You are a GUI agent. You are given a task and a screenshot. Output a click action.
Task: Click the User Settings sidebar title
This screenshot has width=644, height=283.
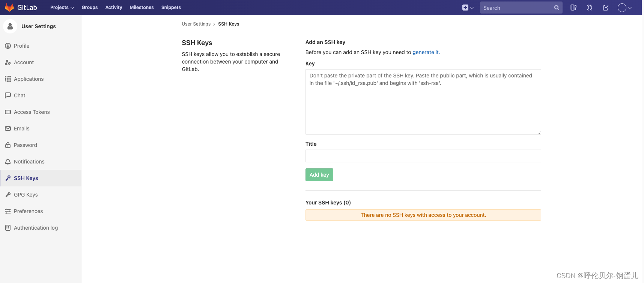pyautogui.click(x=39, y=26)
